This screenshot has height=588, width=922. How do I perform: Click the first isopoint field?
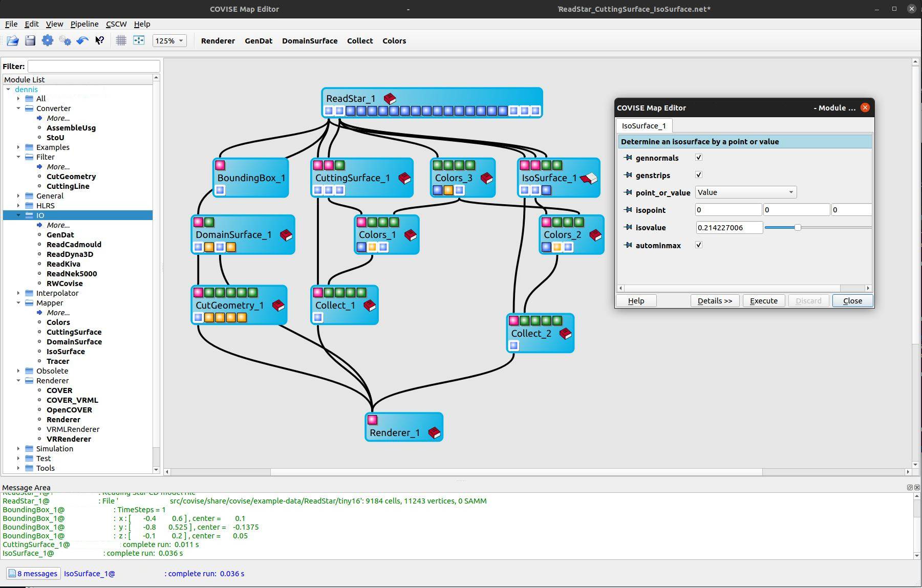(x=728, y=210)
